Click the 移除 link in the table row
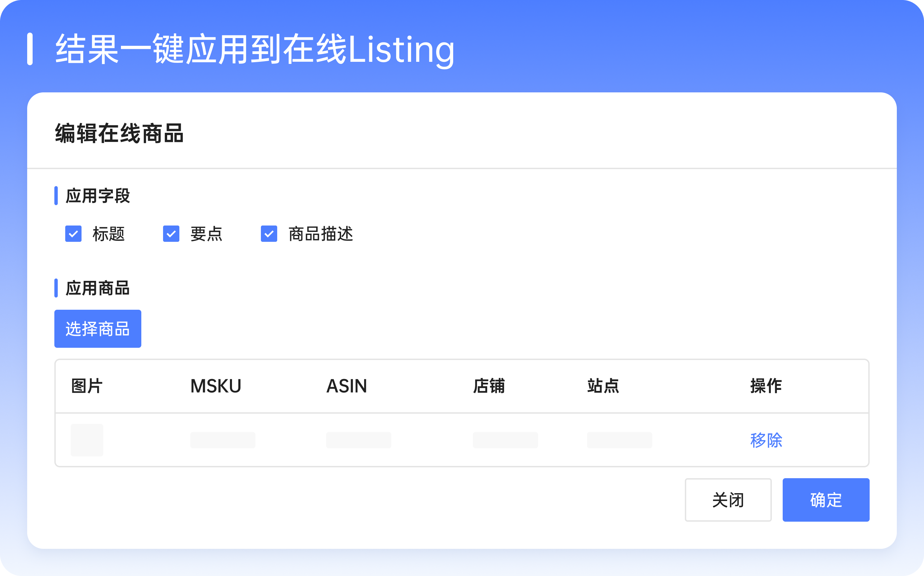 coord(766,440)
